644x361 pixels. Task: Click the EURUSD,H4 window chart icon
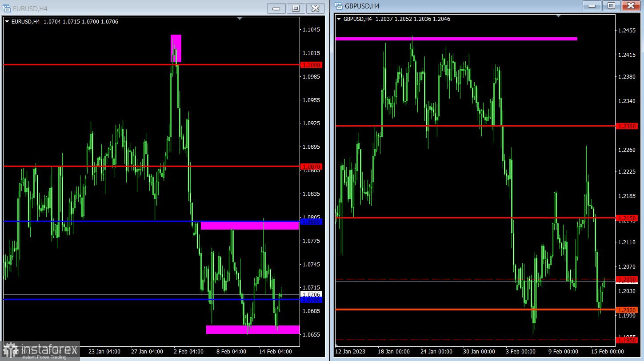point(6,8)
